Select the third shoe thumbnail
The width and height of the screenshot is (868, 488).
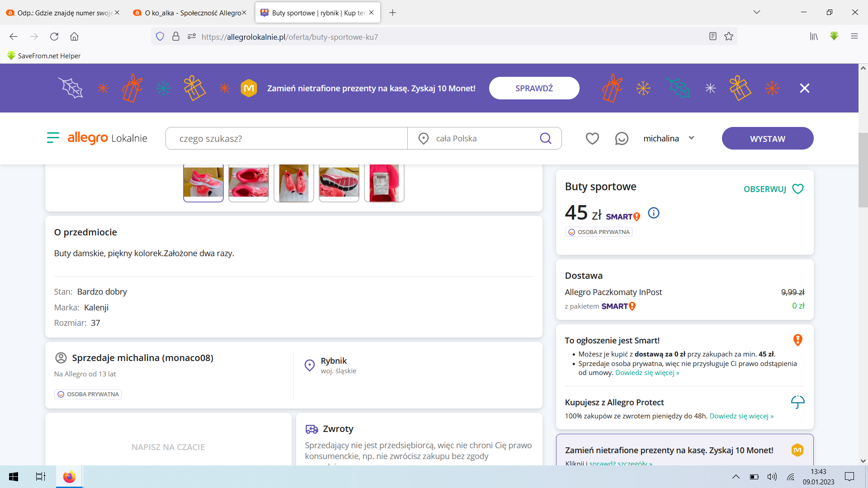[294, 183]
